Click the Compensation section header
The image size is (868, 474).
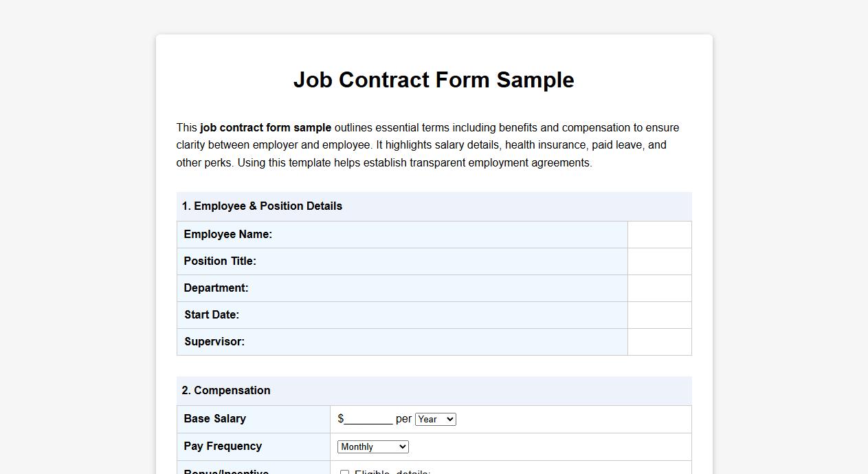point(225,390)
